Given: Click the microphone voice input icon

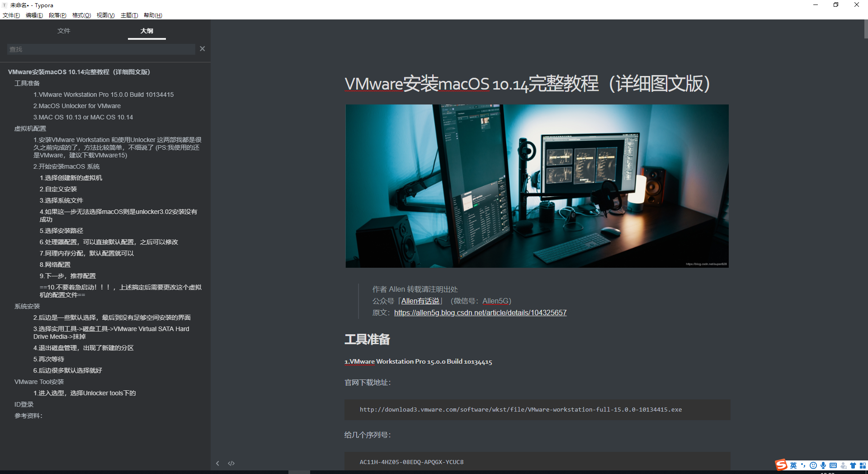Looking at the screenshot, I should [x=823, y=465].
